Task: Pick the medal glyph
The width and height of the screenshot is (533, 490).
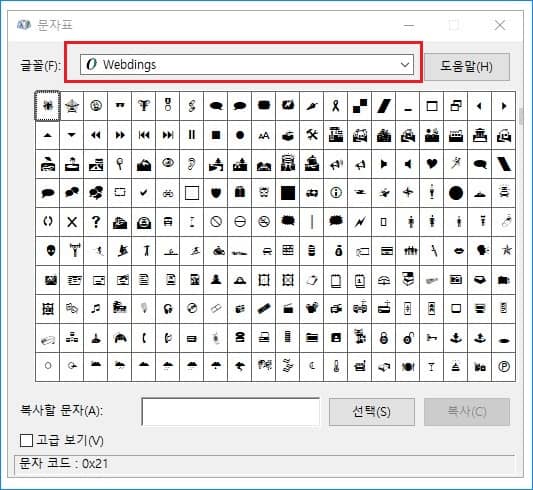Action: pyautogui.click(x=168, y=106)
